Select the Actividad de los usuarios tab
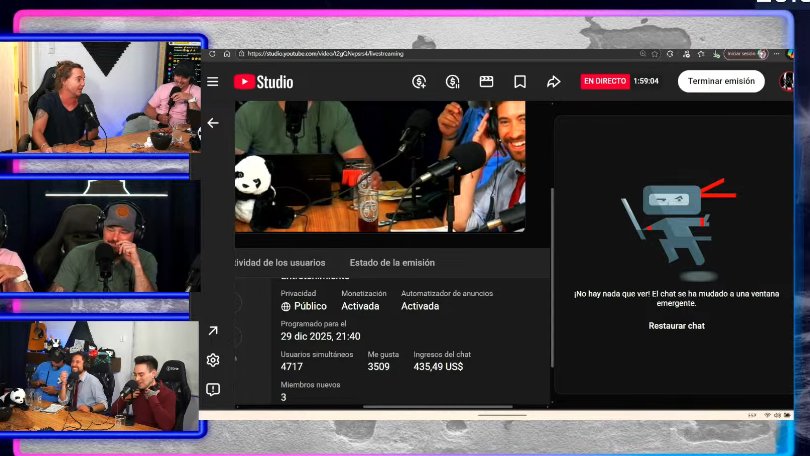Image resolution: width=810 pixels, height=456 pixels. click(x=279, y=263)
